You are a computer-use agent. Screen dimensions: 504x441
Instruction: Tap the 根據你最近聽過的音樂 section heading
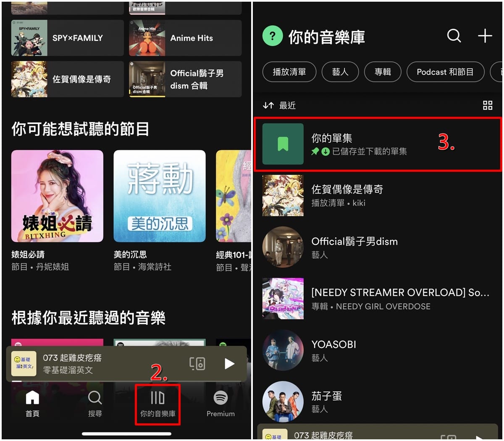pos(88,318)
